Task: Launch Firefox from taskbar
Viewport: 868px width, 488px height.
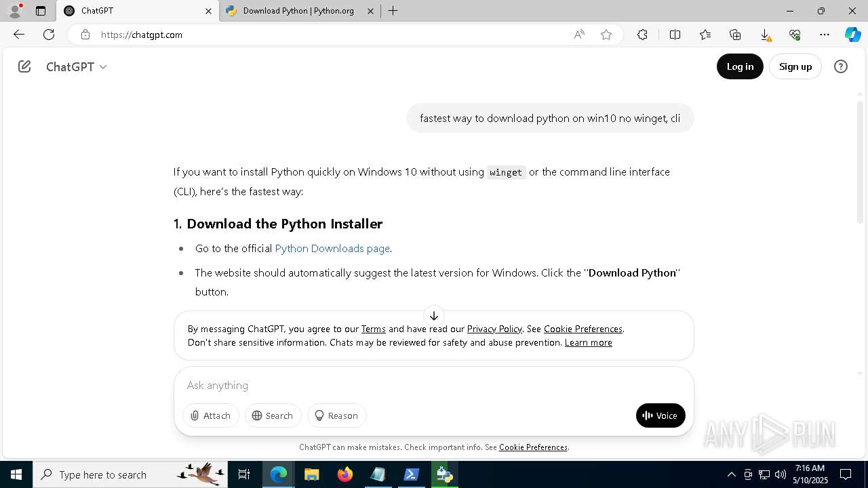Action: (x=345, y=474)
